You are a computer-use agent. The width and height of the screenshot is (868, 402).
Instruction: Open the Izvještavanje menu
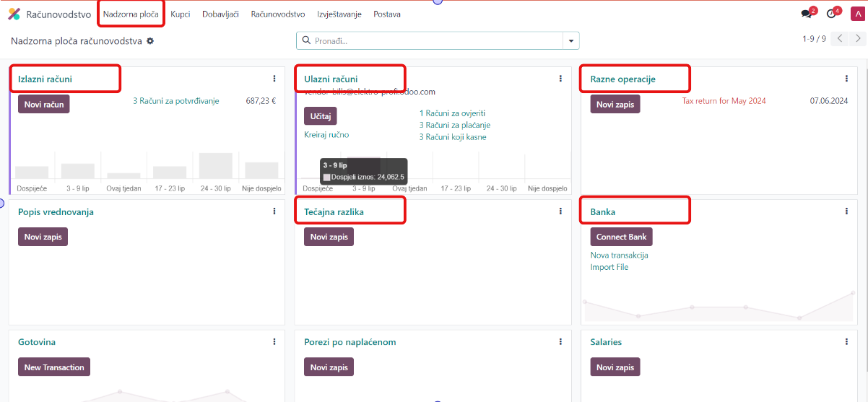pyautogui.click(x=339, y=14)
